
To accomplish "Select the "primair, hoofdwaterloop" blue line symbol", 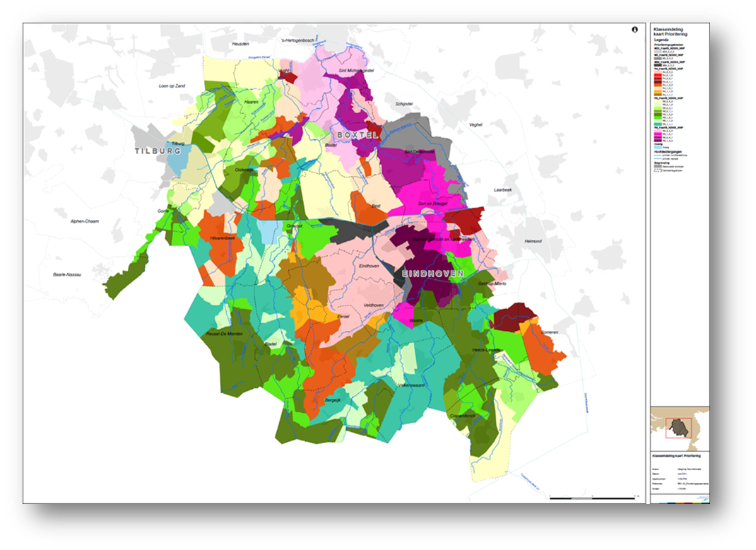I will tap(658, 155).
